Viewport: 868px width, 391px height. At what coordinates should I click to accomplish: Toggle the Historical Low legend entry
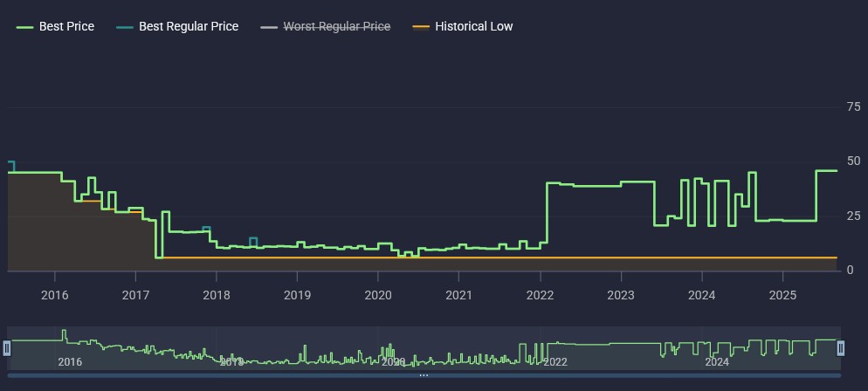[463, 26]
